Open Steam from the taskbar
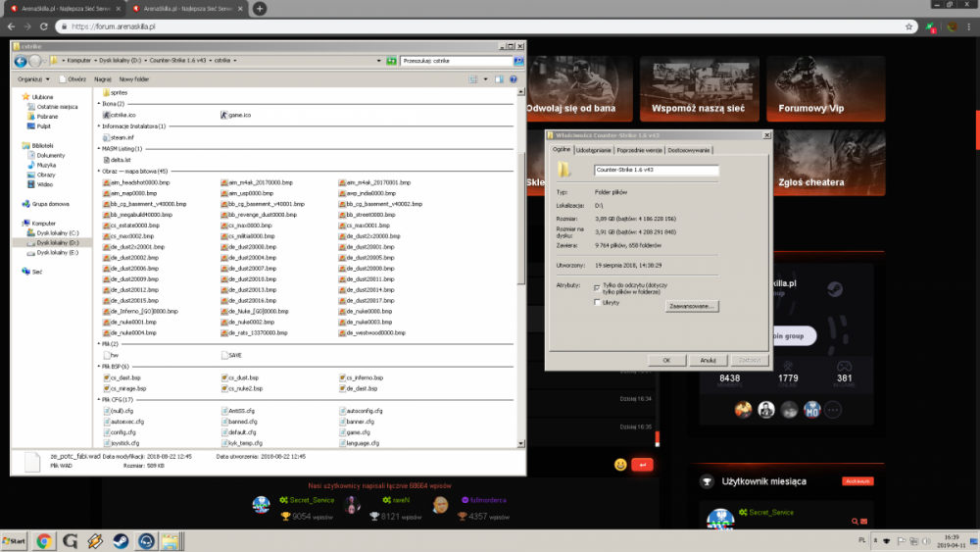Viewport: 980px width, 552px height. point(120,541)
